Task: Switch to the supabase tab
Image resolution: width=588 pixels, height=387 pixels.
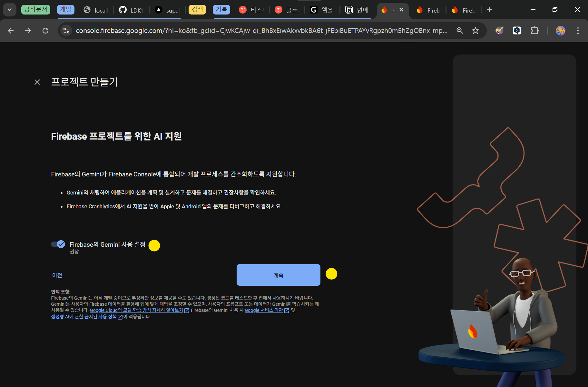Action: pyautogui.click(x=167, y=10)
